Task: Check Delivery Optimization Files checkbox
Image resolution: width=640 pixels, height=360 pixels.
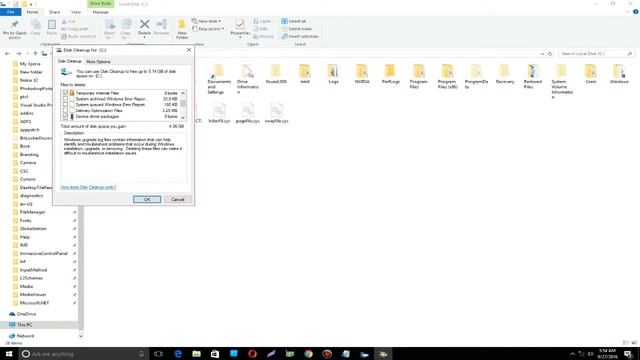Action: 65,111
